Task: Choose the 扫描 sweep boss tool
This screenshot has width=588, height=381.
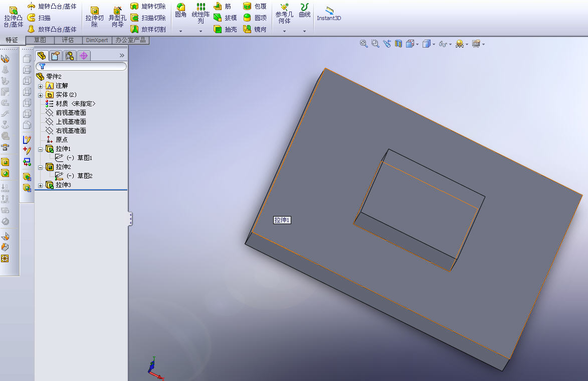Action: [39, 18]
